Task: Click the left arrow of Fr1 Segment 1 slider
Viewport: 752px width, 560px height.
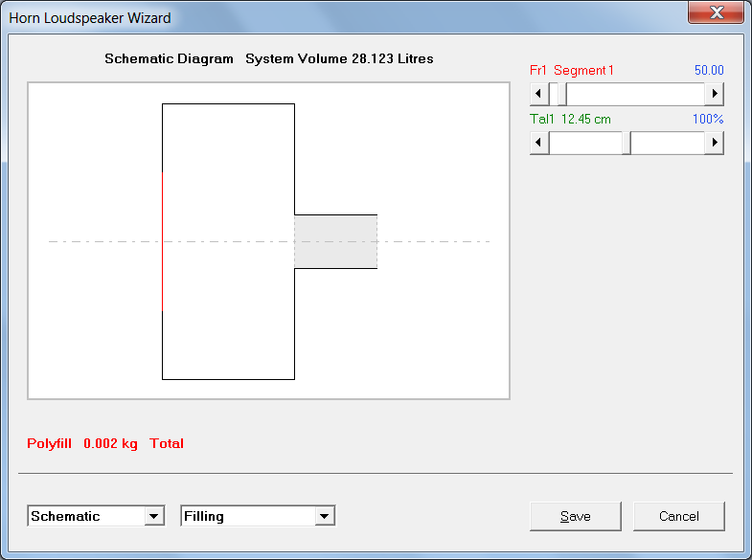Action: pos(539,94)
